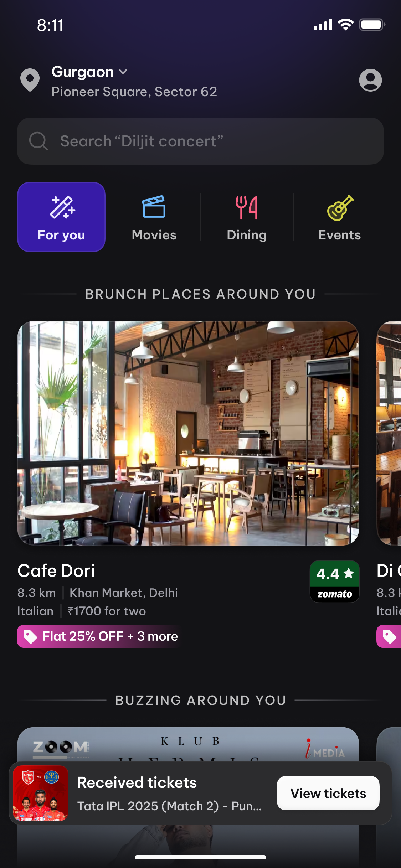Image resolution: width=401 pixels, height=868 pixels.
Task: Switch to the Movies tab
Action: 154,217
